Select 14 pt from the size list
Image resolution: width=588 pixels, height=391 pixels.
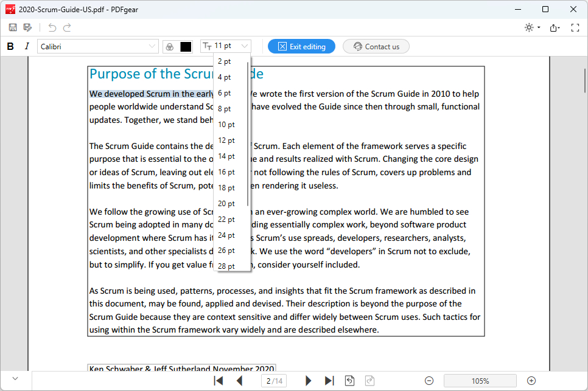pyautogui.click(x=226, y=156)
